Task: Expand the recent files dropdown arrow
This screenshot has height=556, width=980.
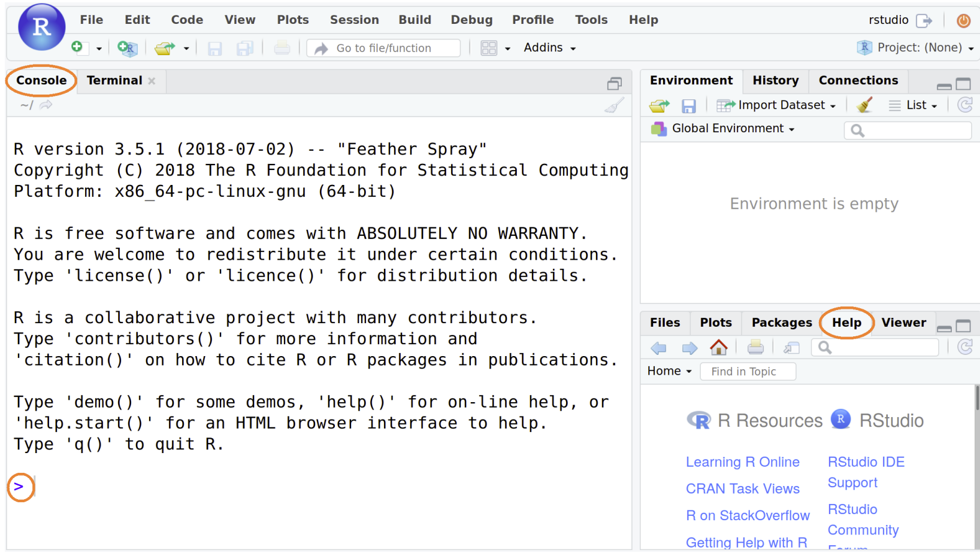Action: [x=186, y=48]
